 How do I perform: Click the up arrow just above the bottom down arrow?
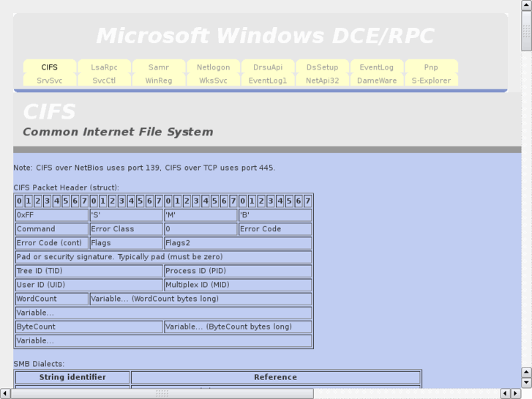click(527, 372)
